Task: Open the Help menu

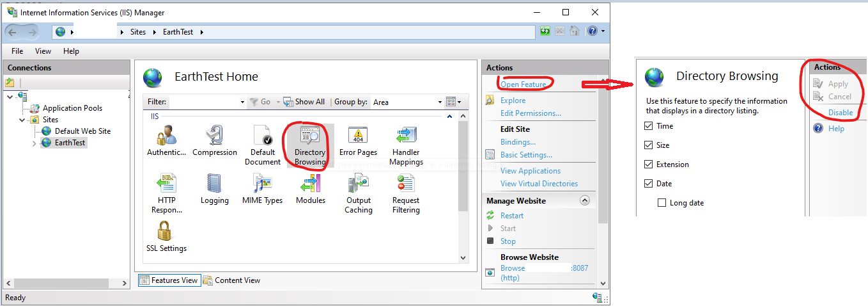Action: (71, 51)
